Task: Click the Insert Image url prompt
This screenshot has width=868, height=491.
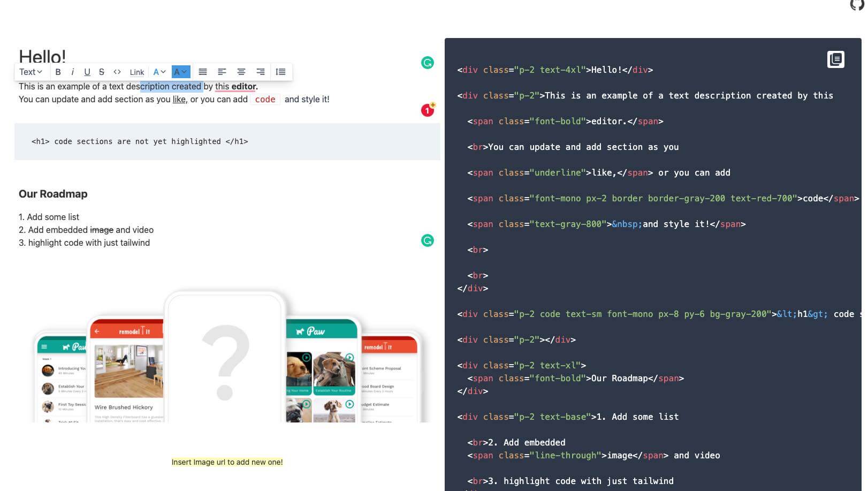Action: [x=227, y=462]
